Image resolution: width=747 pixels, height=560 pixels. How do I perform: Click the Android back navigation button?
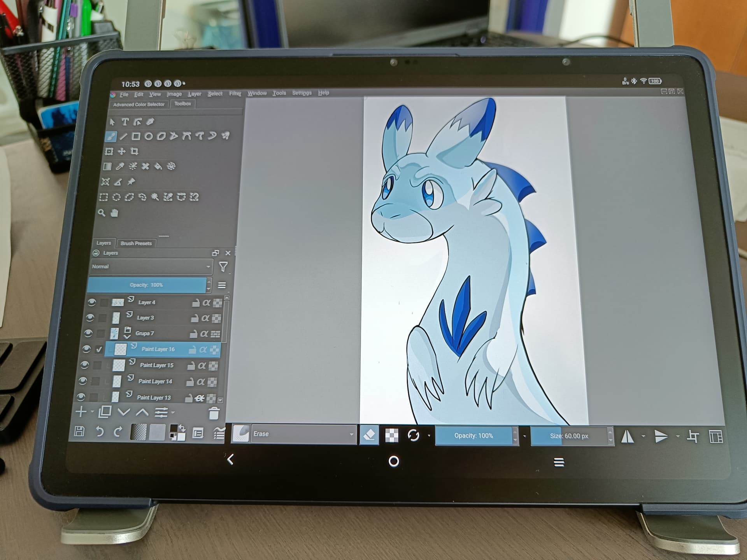pos(230,460)
